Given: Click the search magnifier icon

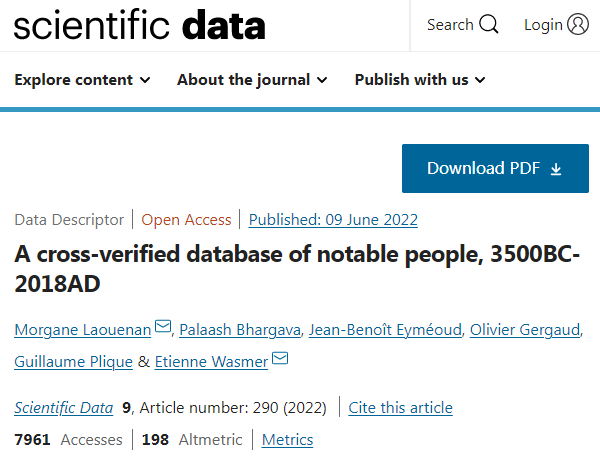Looking at the screenshot, I should click(488, 25).
